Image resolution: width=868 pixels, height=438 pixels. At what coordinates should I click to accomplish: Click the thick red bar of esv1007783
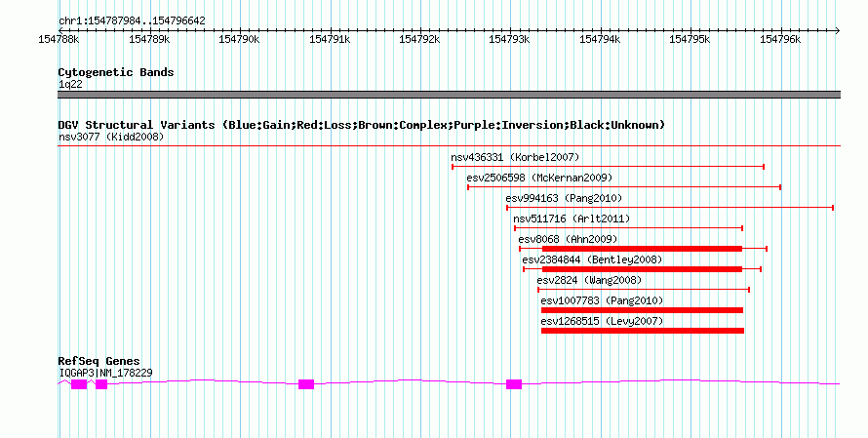click(642, 310)
